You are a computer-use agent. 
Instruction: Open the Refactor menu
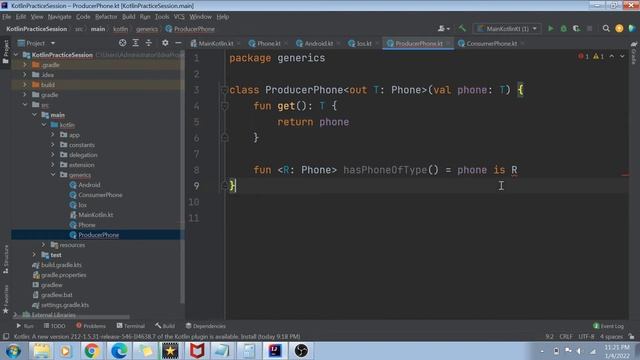106,17
